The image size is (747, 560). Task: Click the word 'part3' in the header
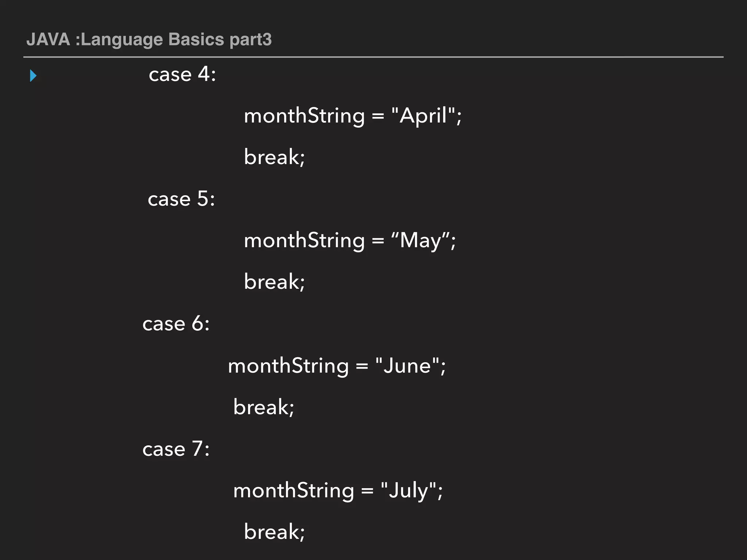coord(251,39)
